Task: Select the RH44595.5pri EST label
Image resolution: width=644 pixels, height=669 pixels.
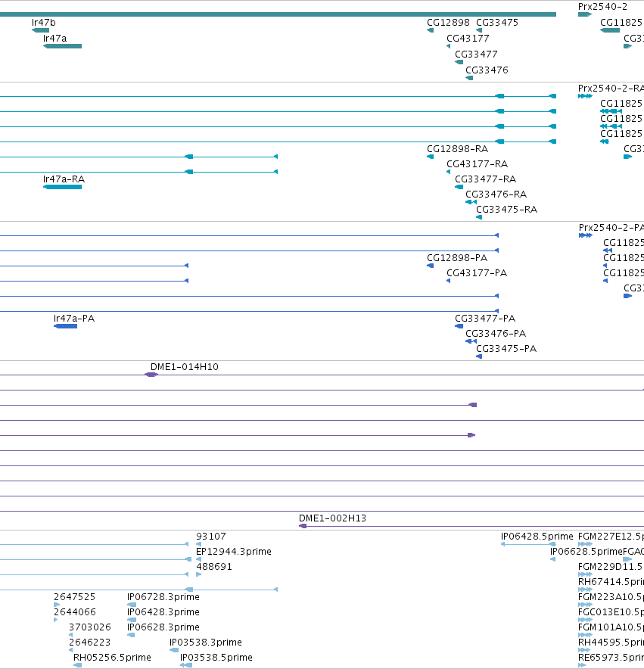Action: click(x=611, y=643)
